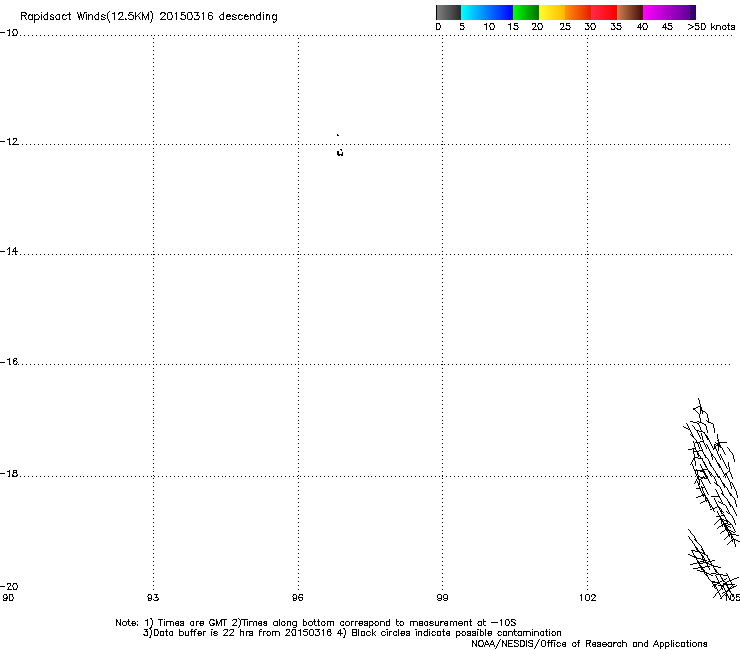This screenshot has height=650, width=740.
Task: Click the 93 longitude axis label
Action: (x=153, y=598)
